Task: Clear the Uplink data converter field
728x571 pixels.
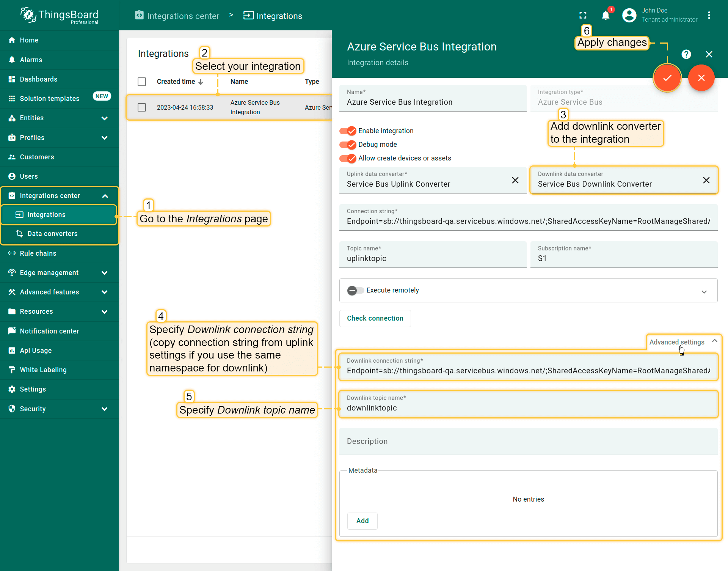Action: [x=515, y=180]
